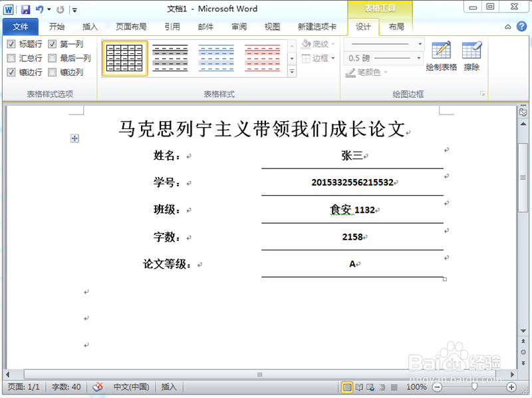Select the 绘制表格 (Draw Table) tool

click(x=441, y=57)
